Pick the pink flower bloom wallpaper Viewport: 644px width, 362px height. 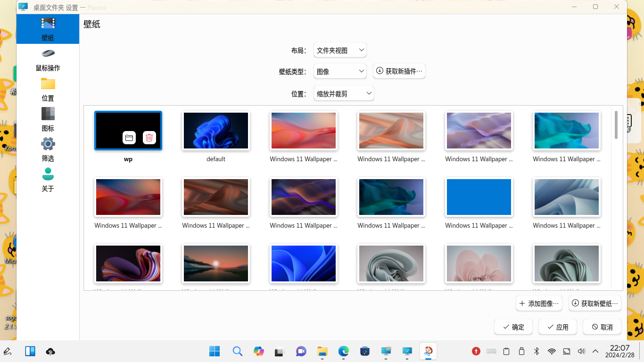pos(479,263)
